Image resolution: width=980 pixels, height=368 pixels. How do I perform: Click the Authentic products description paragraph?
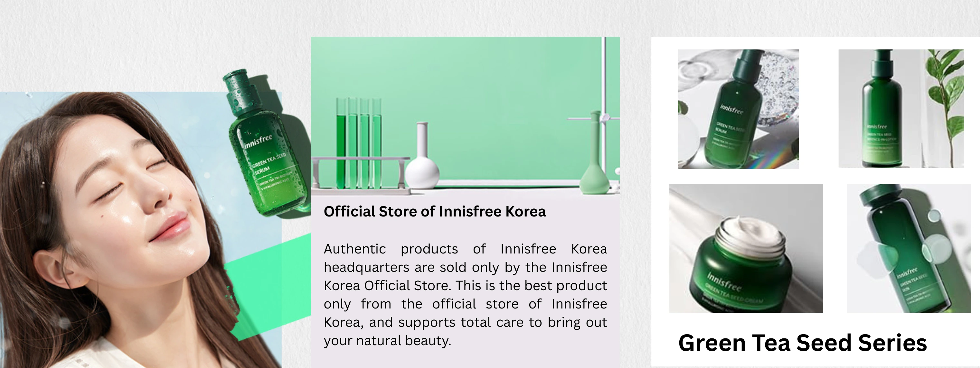465,295
